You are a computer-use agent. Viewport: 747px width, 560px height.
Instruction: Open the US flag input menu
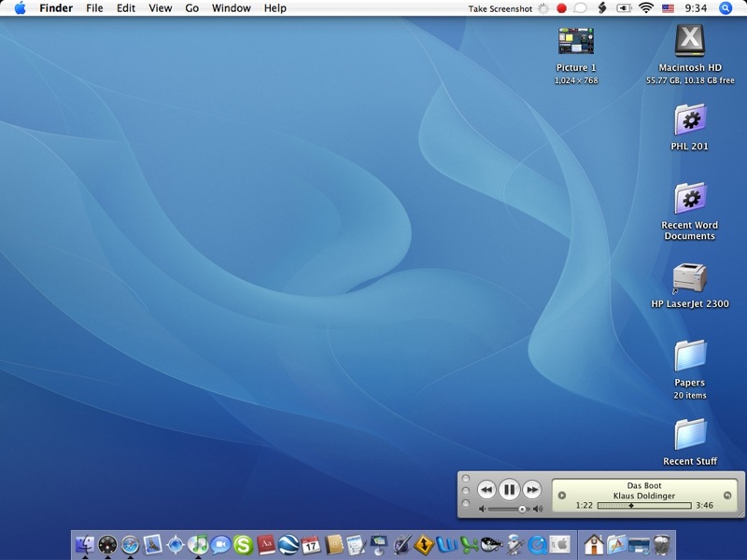click(x=668, y=8)
